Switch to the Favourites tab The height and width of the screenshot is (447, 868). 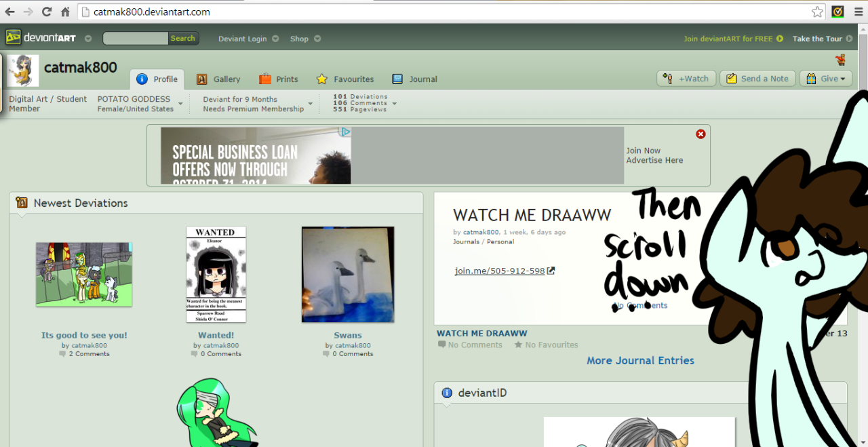(345, 79)
